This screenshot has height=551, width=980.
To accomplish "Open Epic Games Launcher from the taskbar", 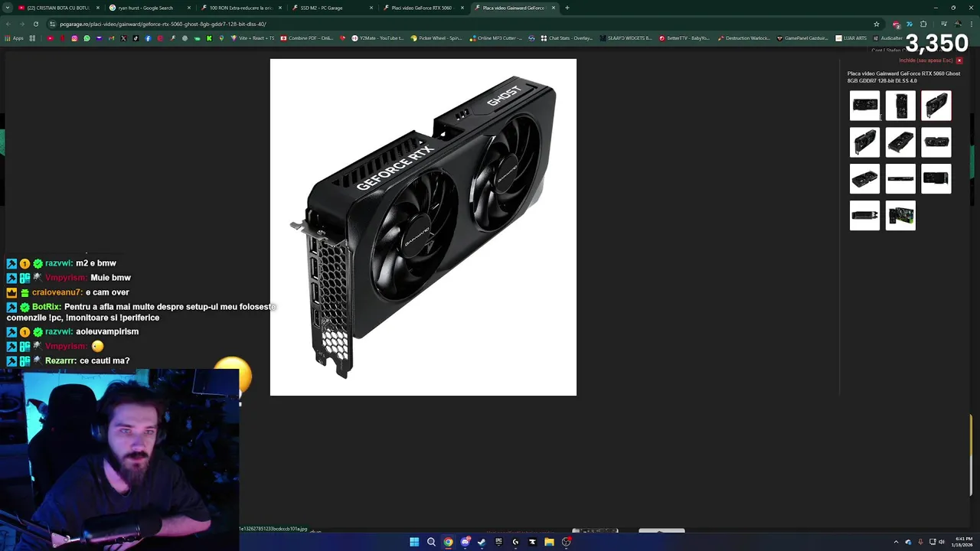I will pyautogui.click(x=498, y=542).
